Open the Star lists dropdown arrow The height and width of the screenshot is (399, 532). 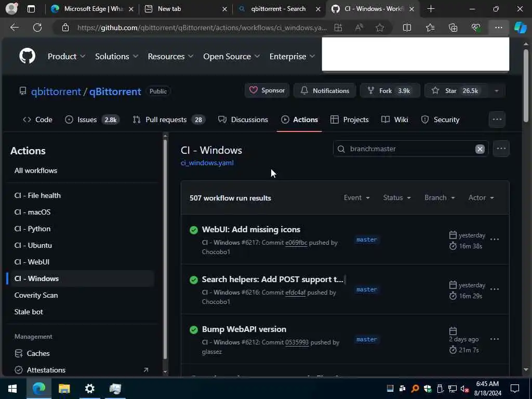pos(496,90)
